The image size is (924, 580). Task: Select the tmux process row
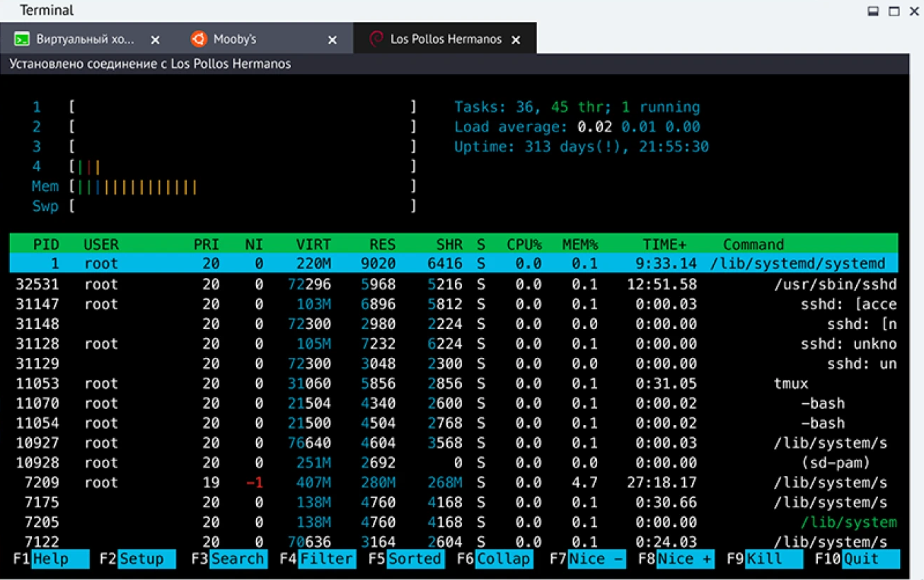pyautogui.click(x=453, y=383)
